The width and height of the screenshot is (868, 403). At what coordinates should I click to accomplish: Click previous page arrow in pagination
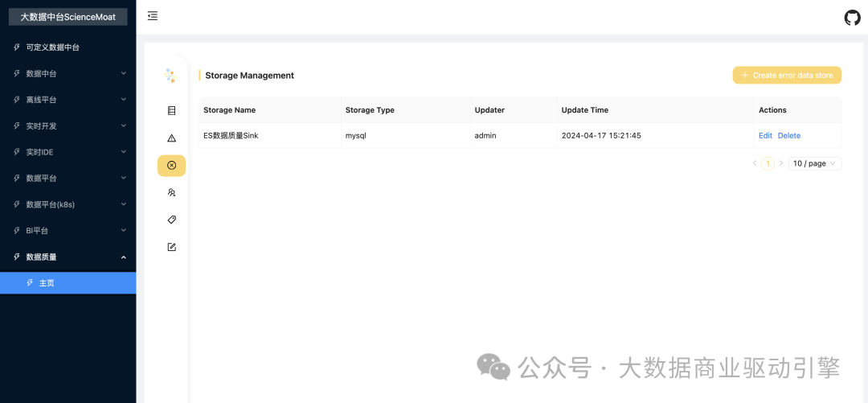point(755,163)
